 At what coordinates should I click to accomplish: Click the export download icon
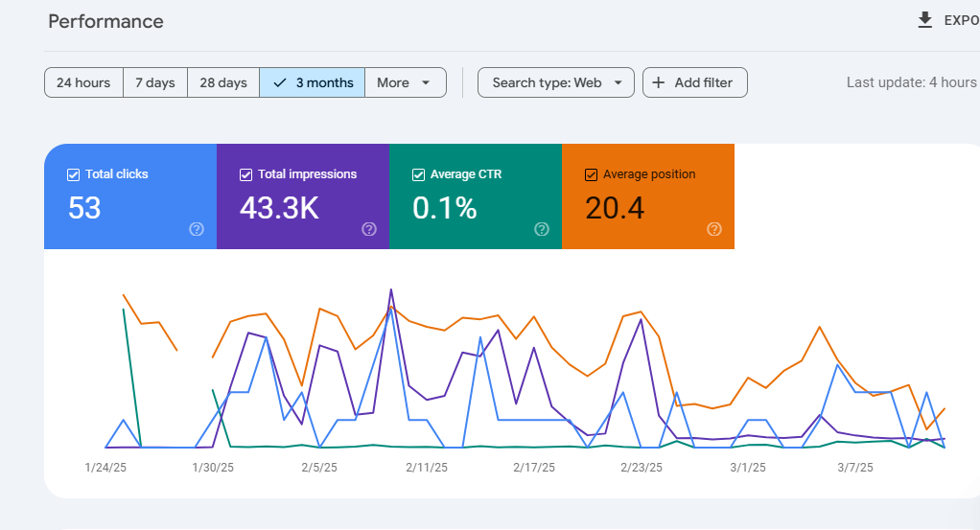coord(925,20)
